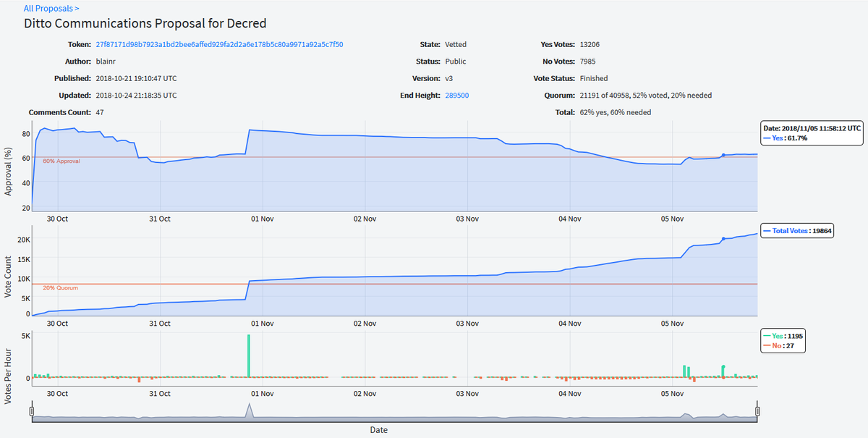
Task: Click '03 Nov' tick under Vote Count chart
Action: pos(467,323)
